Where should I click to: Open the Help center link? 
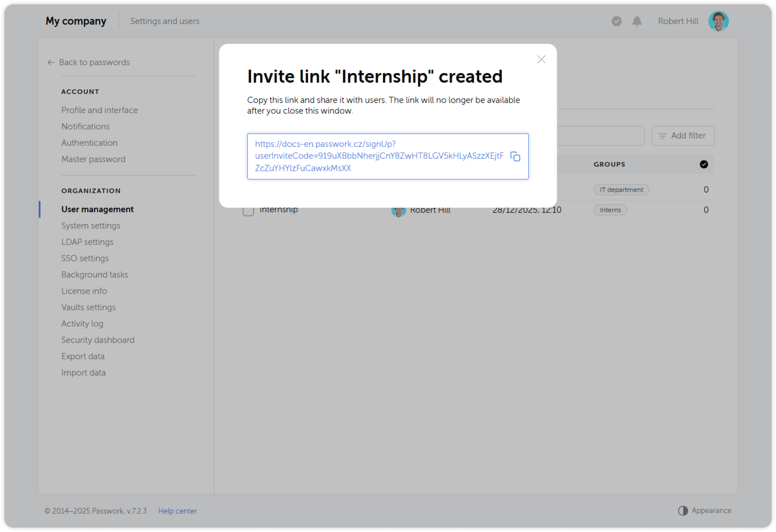pos(178,511)
